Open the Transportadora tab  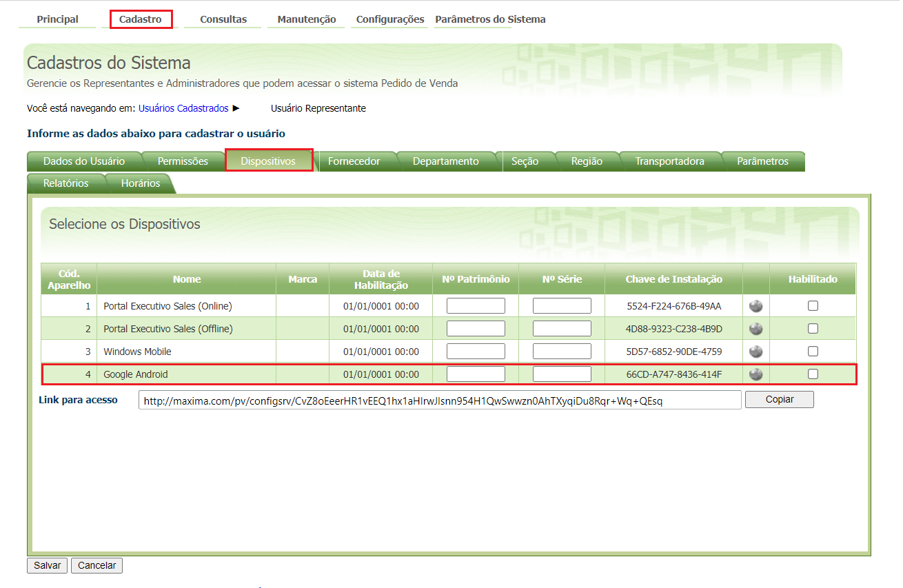click(669, 161)
